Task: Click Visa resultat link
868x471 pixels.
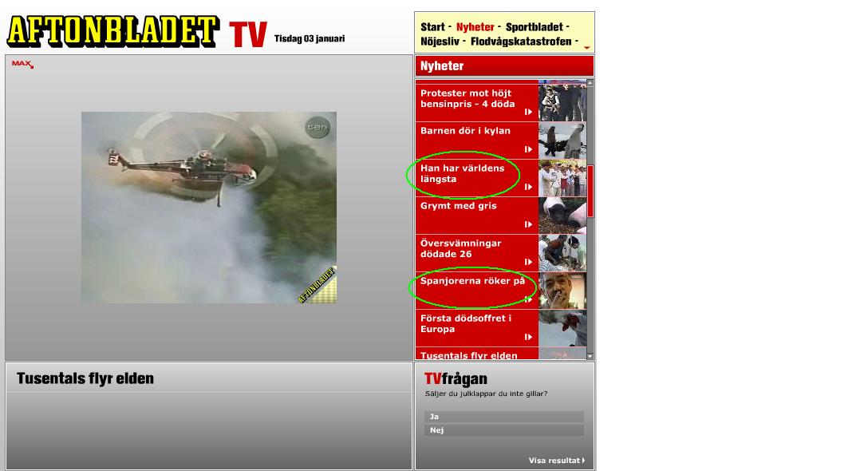Action: coord(556,461)
